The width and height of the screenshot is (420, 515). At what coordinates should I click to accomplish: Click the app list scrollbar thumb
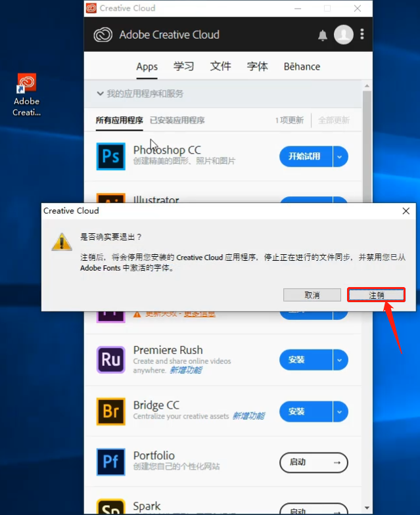point(367,147)
